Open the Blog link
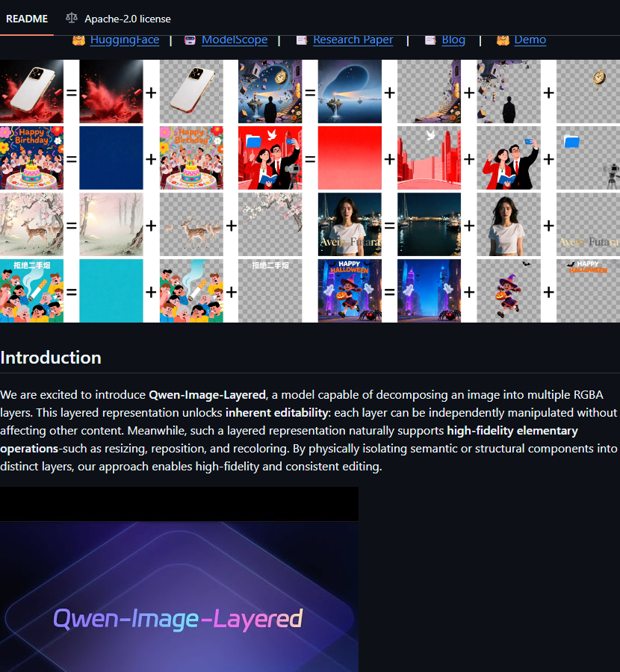This screenshot has width=620, height=672. click(453, 40)
